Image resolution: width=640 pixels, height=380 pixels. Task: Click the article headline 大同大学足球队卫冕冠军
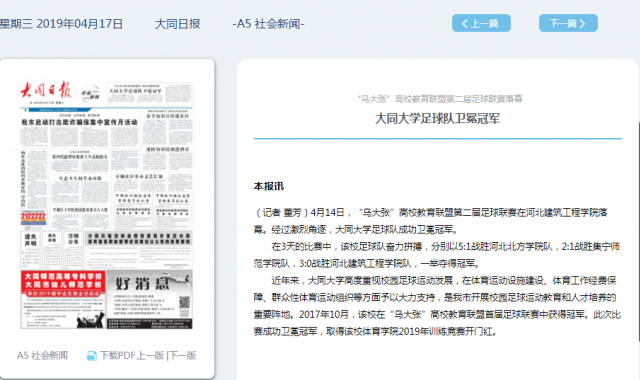[437, 119]
